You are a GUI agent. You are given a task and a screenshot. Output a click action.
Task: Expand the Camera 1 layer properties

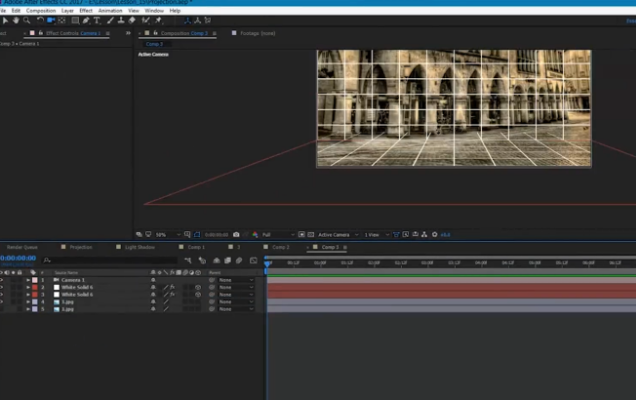tap(27, 280)
